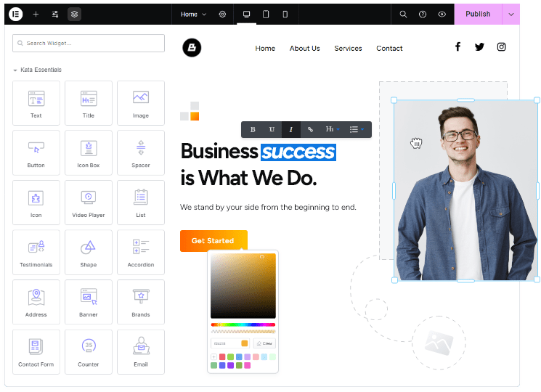Open the layers structure panel
This screenshot has height=392, width=541.
[75, 14]
